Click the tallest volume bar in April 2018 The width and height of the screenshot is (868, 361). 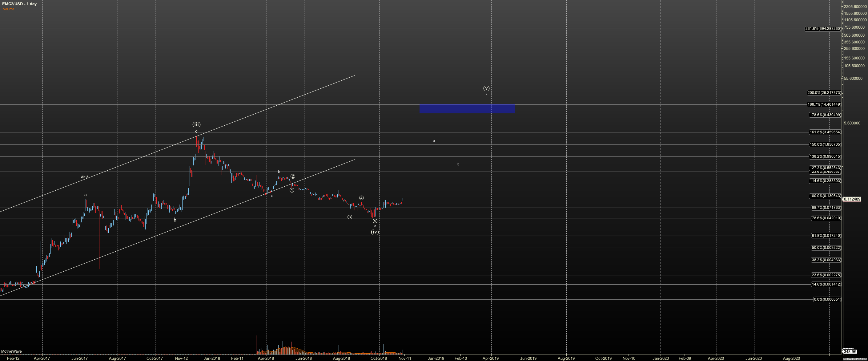[277, 340]
